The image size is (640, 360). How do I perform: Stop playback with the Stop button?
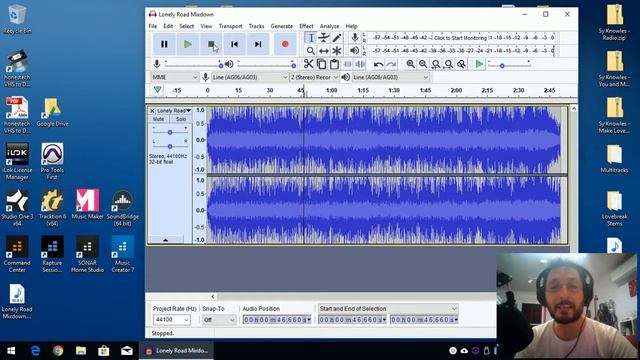coord(211,44)
